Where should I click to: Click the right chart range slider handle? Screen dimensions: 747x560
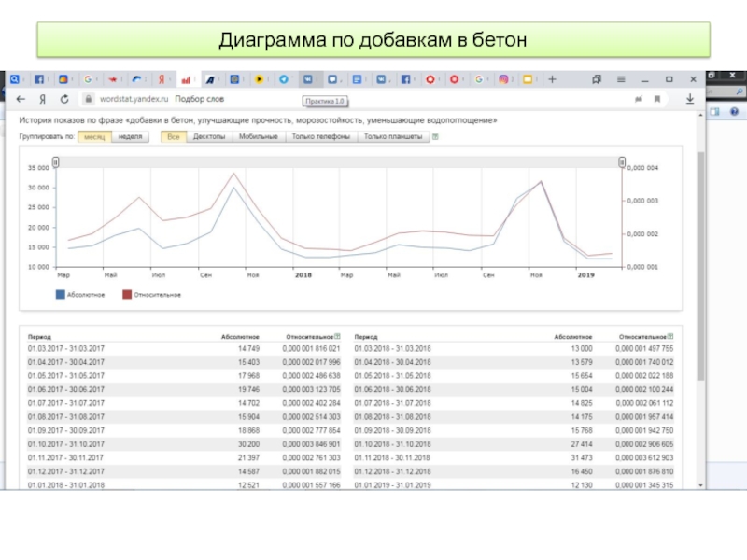pyautogui.click(x=623, y=162)
